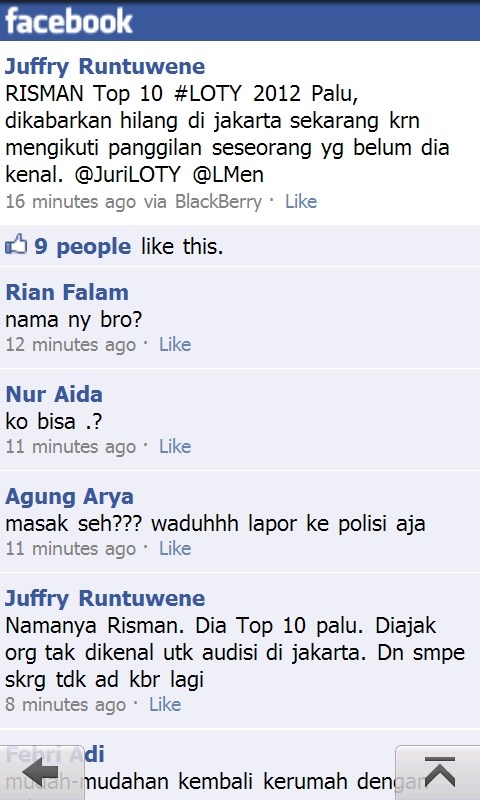Image resolution: width=480 pixels, height=800 pixels.
Task: Tap the scroll-to-top arrow button
Action: coord(439,772)
